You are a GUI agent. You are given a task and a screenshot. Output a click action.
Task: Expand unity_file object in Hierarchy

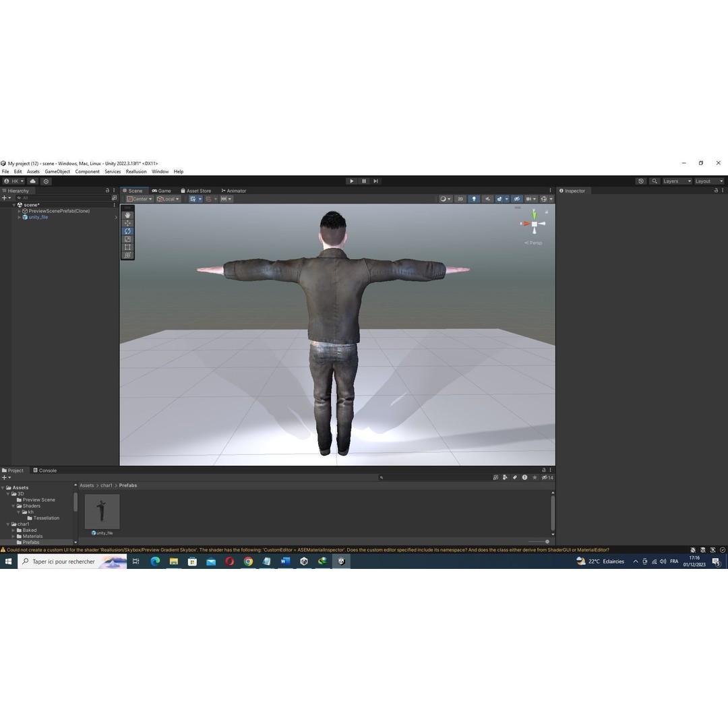click(x=19, y=217)
